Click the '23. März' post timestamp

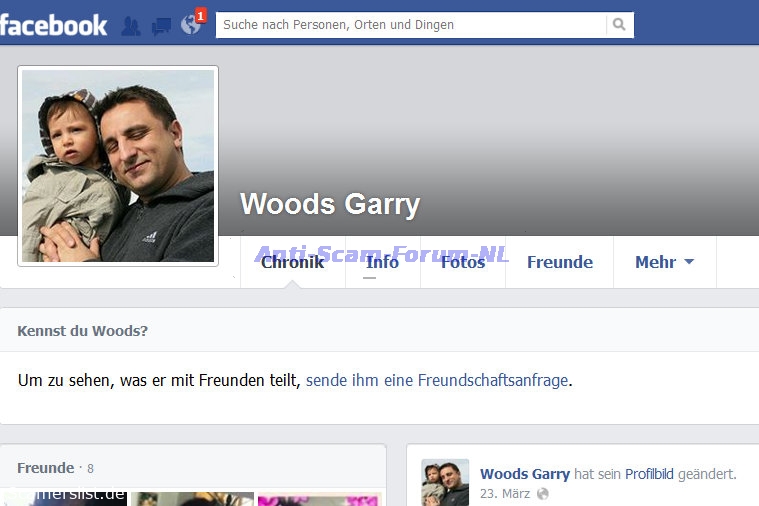505,494
